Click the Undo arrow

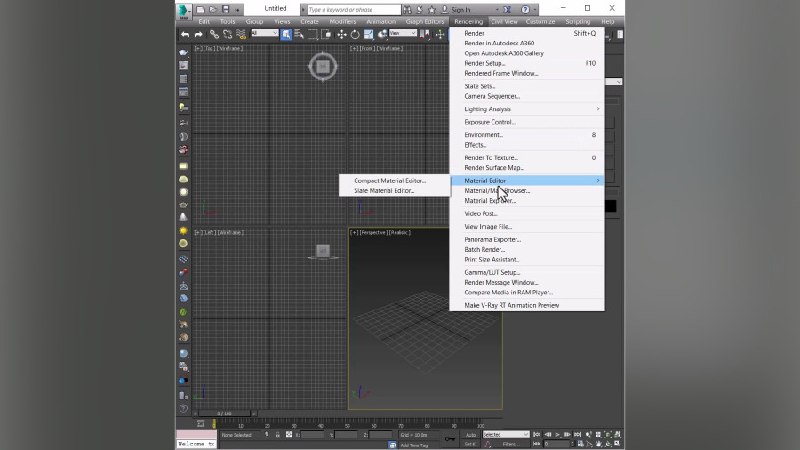(x=185, y=34)
